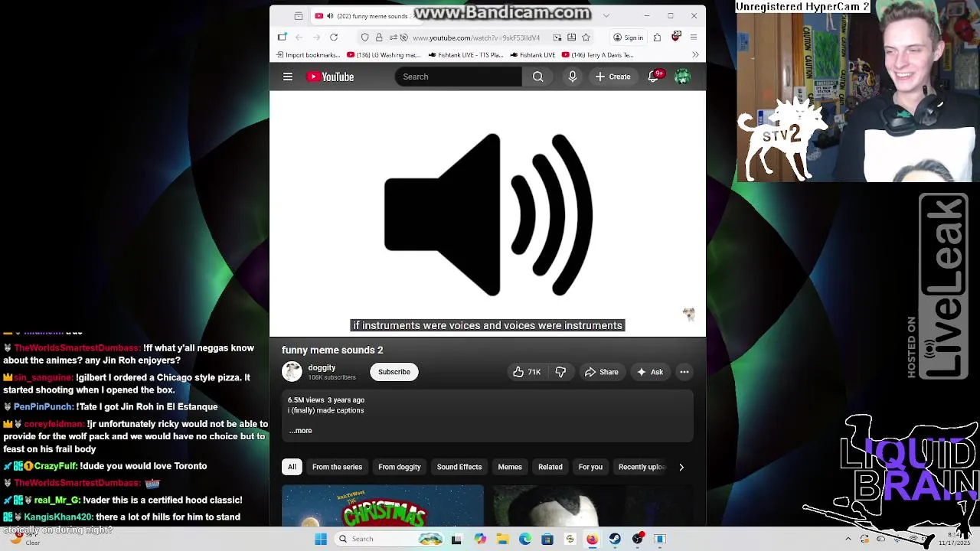Show hidden system tray icons chevron
Viewport: 980px width, 551px height.
tap(848, 539)
